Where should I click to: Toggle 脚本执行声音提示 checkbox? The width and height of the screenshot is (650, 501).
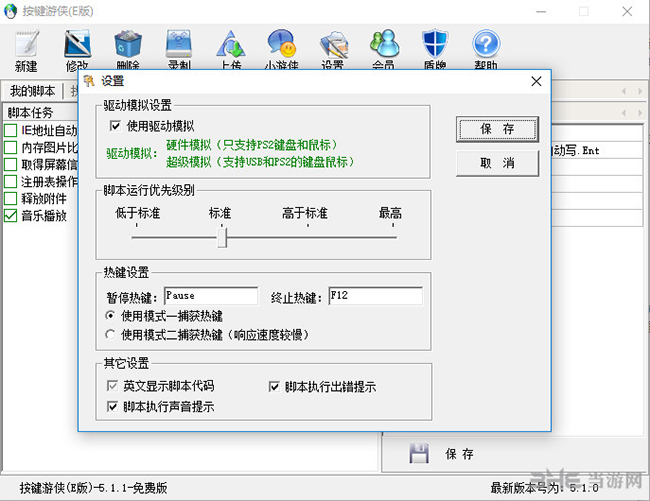112,406
